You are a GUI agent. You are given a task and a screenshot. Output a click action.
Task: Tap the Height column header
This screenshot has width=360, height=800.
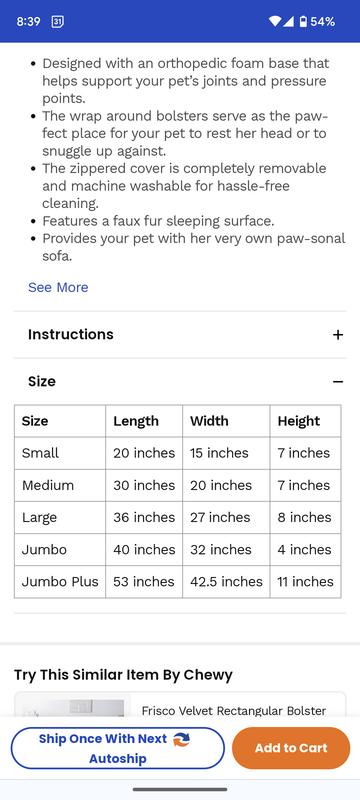click(x=299, y=421)
